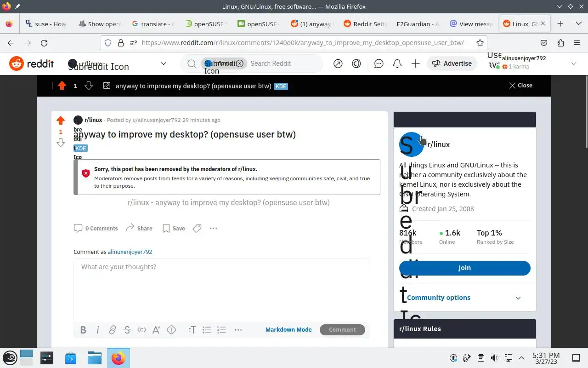
Task: Open r/linux link in post header
Action: point(93,120)
